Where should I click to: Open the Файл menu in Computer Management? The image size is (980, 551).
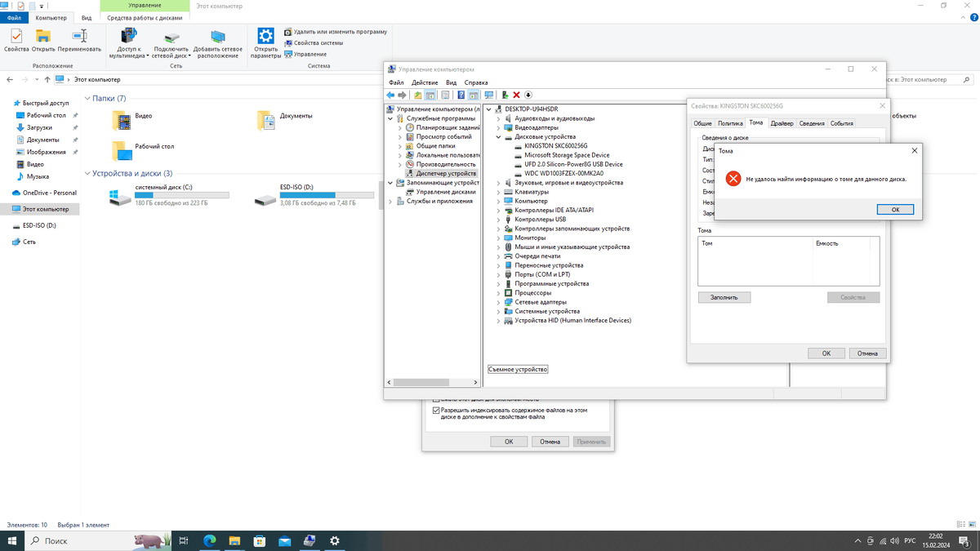[x=396, y=82]
